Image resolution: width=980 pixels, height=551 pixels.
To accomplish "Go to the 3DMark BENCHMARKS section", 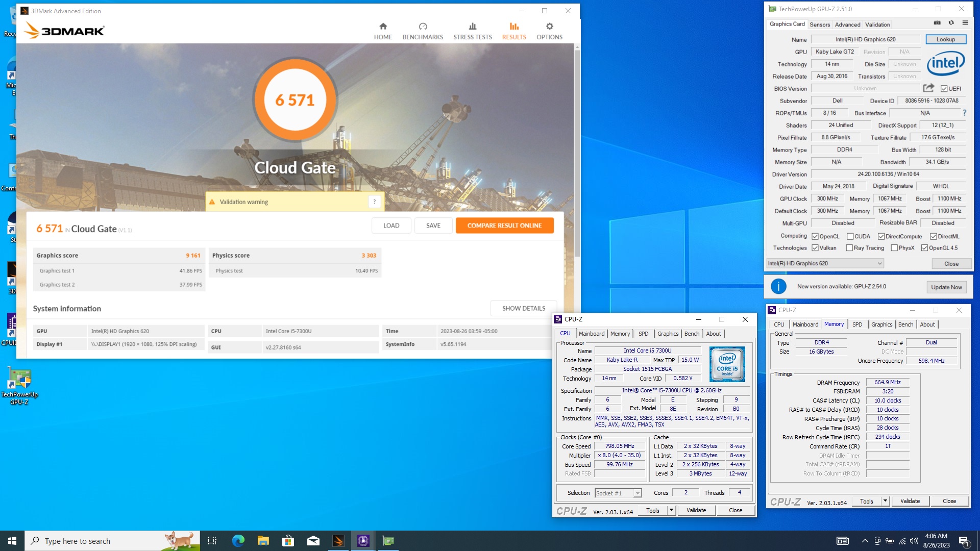I will click(423, 31).
